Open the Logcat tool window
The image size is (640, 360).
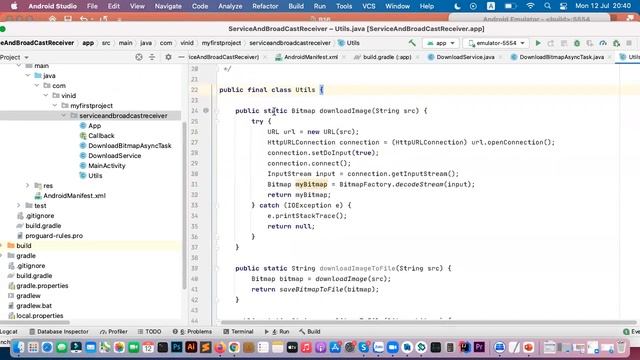9,332
